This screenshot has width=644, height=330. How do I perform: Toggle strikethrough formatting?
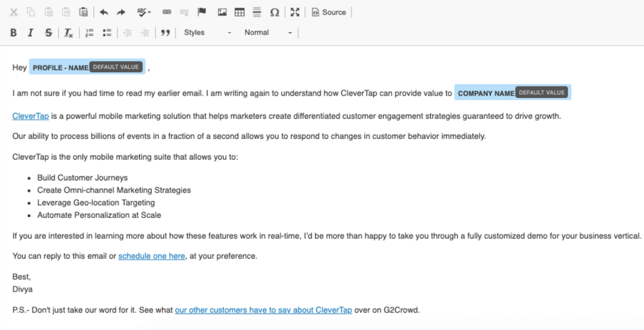click(48, 33)
